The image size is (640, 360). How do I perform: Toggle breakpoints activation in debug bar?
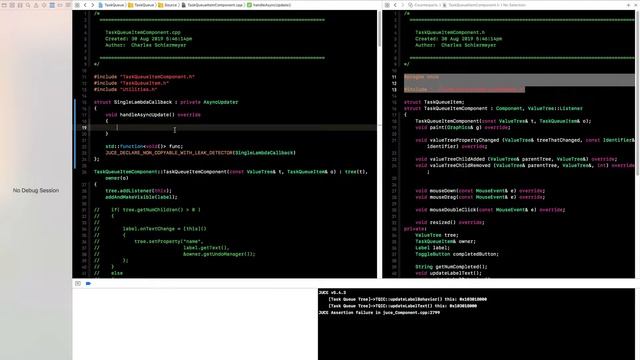tap(88, 283)
